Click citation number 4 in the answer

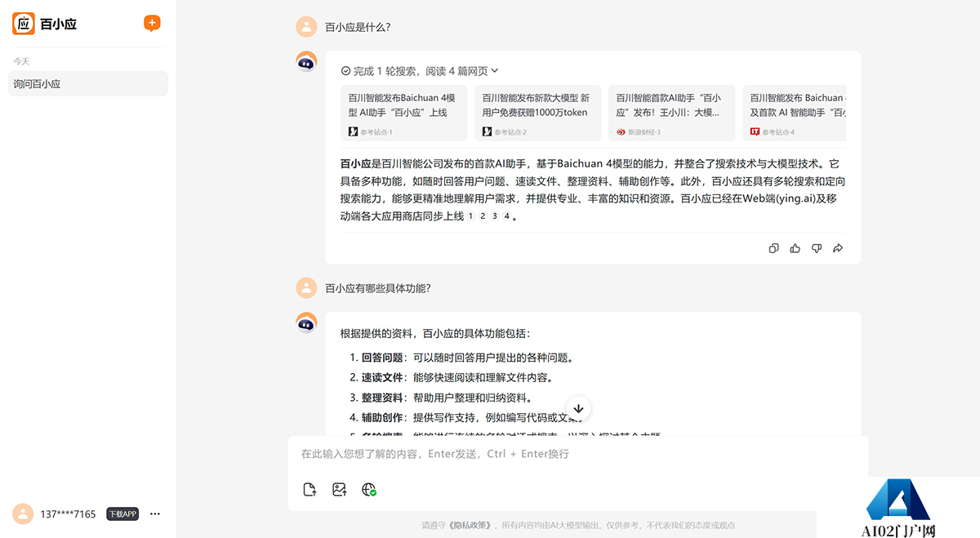click(x=506, y=216)
